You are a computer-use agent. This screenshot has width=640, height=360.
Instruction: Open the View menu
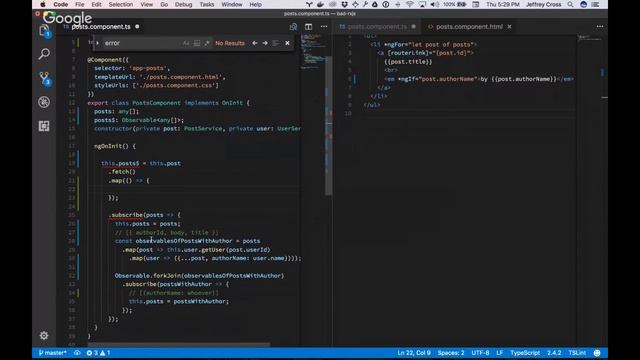pyautogui.click(x=147, y=4)
